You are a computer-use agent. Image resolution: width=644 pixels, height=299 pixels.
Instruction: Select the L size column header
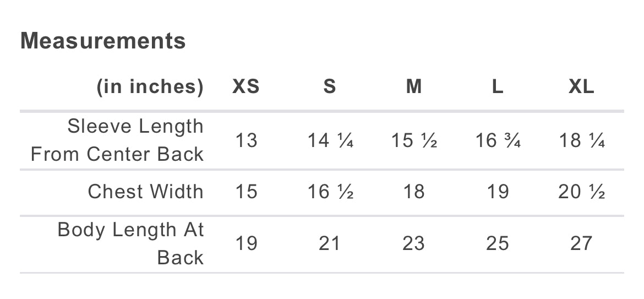pyautogui.click(x=497, y=86)
